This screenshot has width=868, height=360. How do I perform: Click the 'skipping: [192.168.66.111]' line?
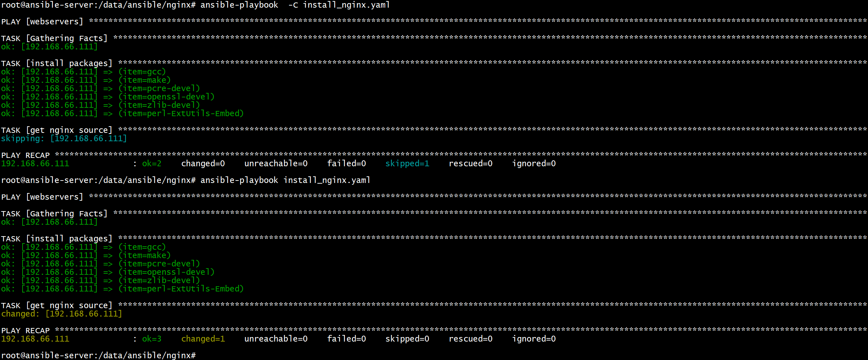click(64, 138)
